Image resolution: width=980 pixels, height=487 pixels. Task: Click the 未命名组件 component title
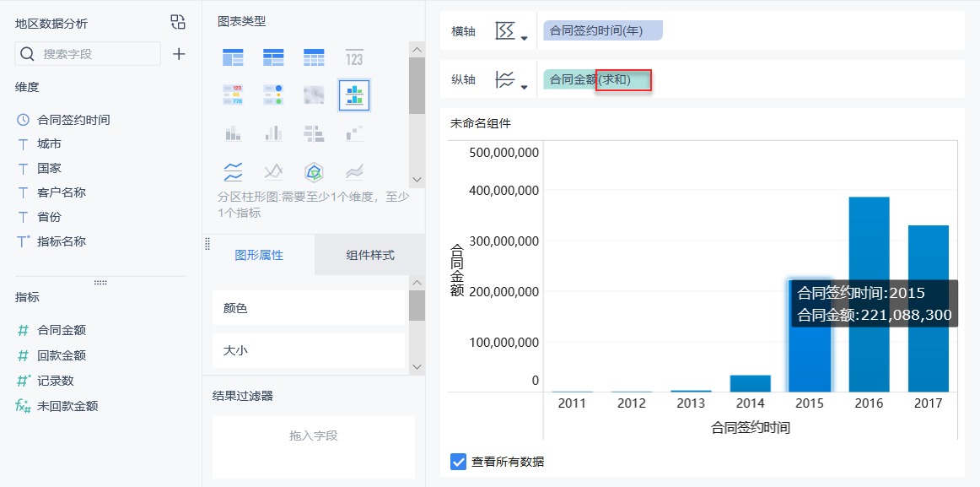click(x=481, y=123)
